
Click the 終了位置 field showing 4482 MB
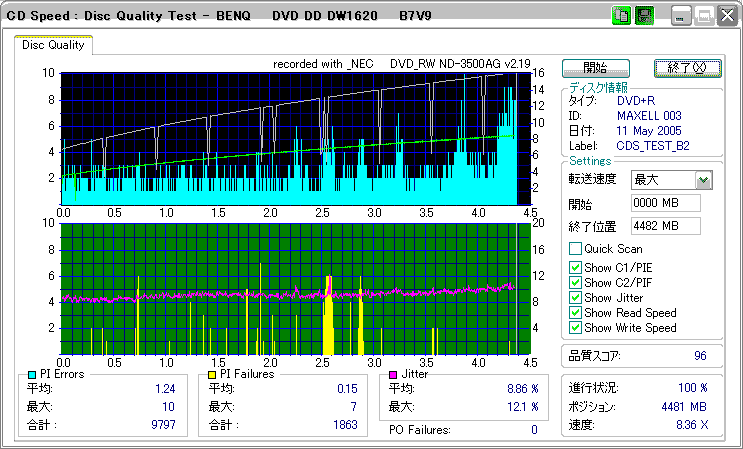tap(665, 226)
